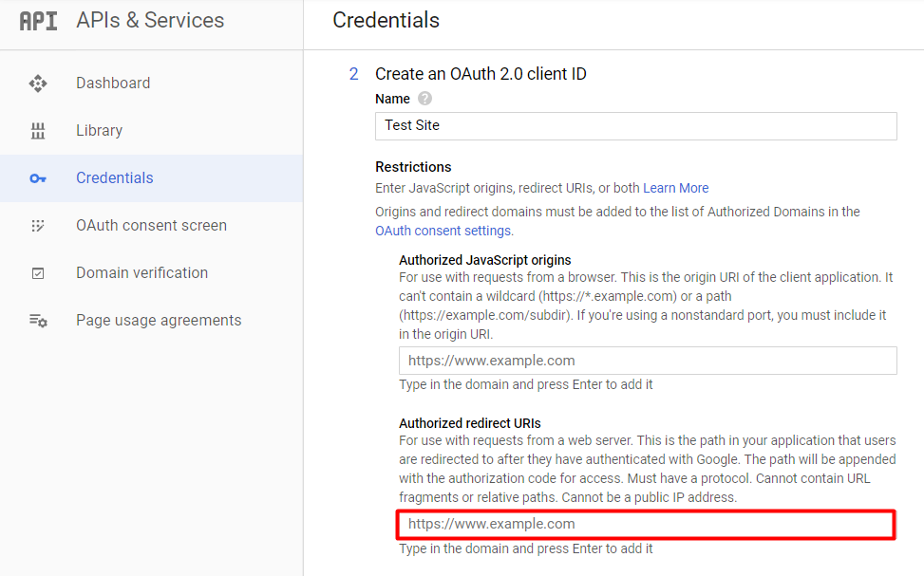The height and width of the screenshot is (576, 924).
Task: Follow the OAuth consent settings link
Action: [442, 230]
